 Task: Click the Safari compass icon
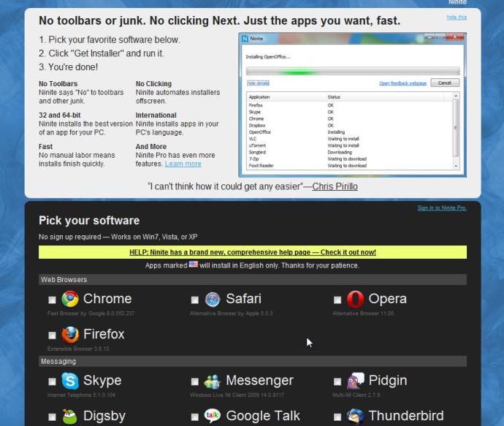point(213,300)
